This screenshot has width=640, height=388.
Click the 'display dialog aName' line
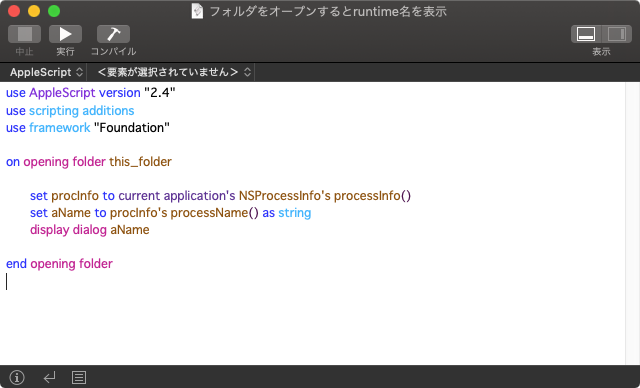[x=90, y=230]
